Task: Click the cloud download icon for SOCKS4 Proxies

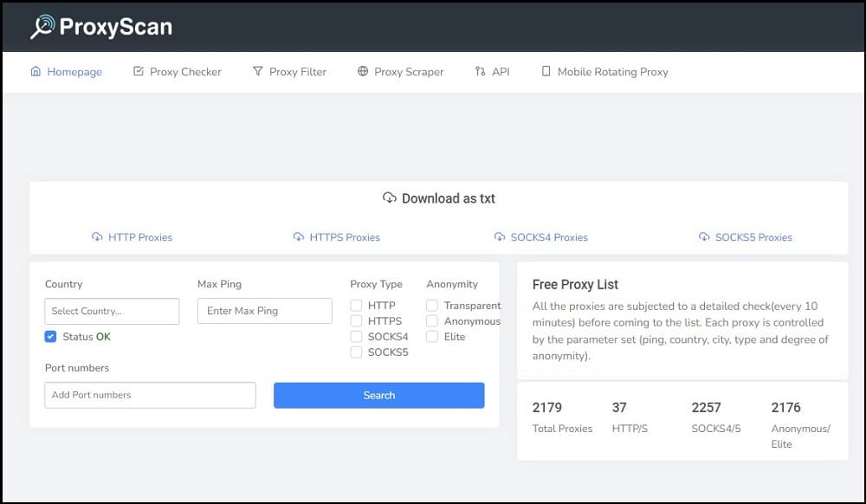Action: [500, 236]
